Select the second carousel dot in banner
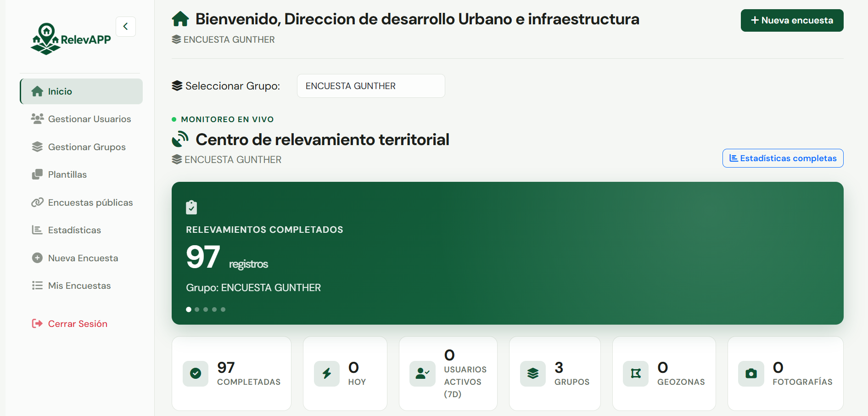This screenshot has height=416, width=868. (197, 309)
